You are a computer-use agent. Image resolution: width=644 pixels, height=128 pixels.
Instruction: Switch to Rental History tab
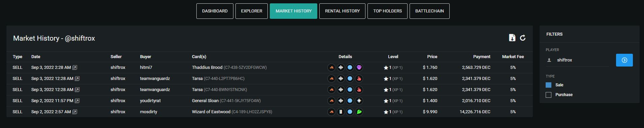pyautogui.click(x=342, y=11)
